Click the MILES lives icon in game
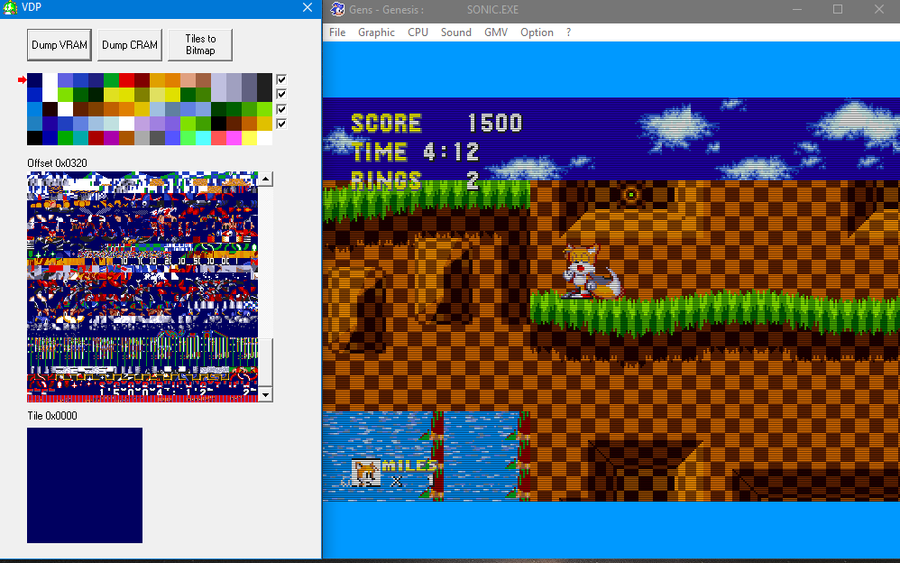 (366, 474)
